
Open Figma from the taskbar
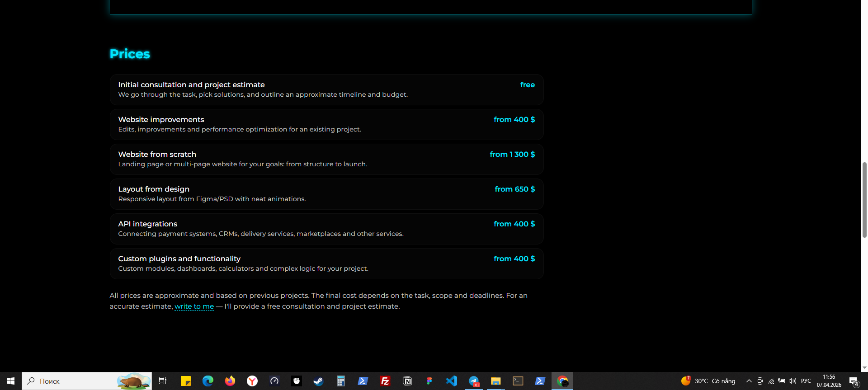[429, 381]
